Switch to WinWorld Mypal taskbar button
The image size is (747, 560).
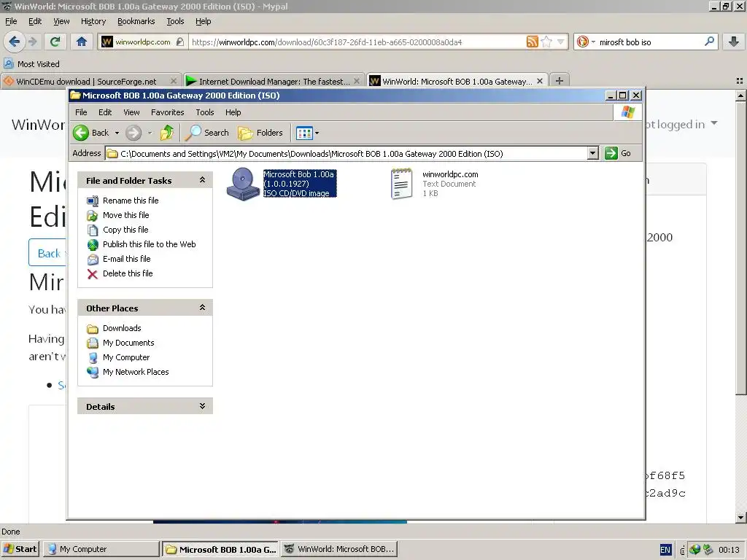click(x=339, y=549)
